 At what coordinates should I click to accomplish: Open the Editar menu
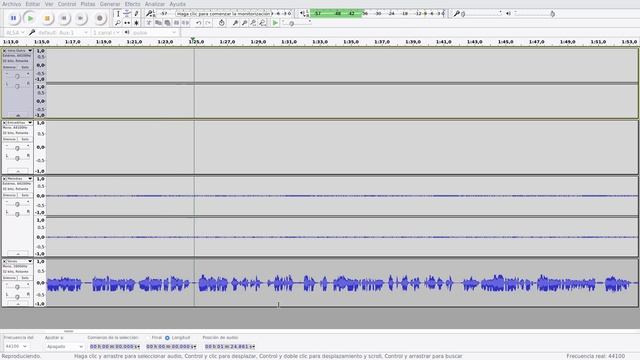pyautogui.click(x=33, y=4)
